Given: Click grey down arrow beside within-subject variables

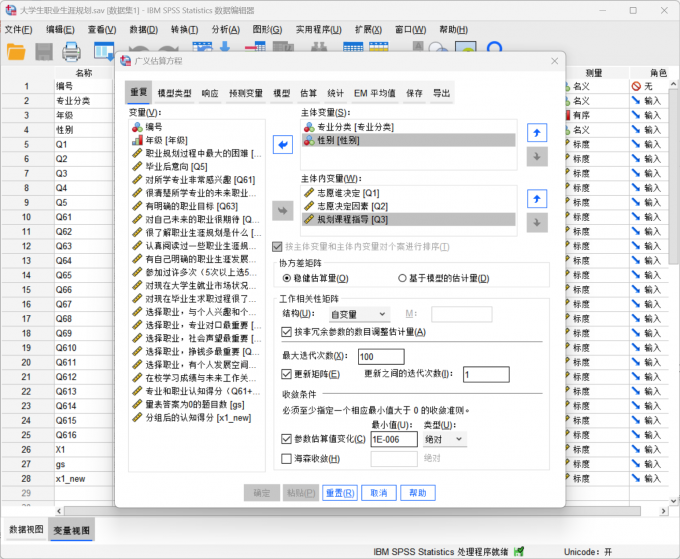Looking at the screenshot, I should (x=537, y=222).
